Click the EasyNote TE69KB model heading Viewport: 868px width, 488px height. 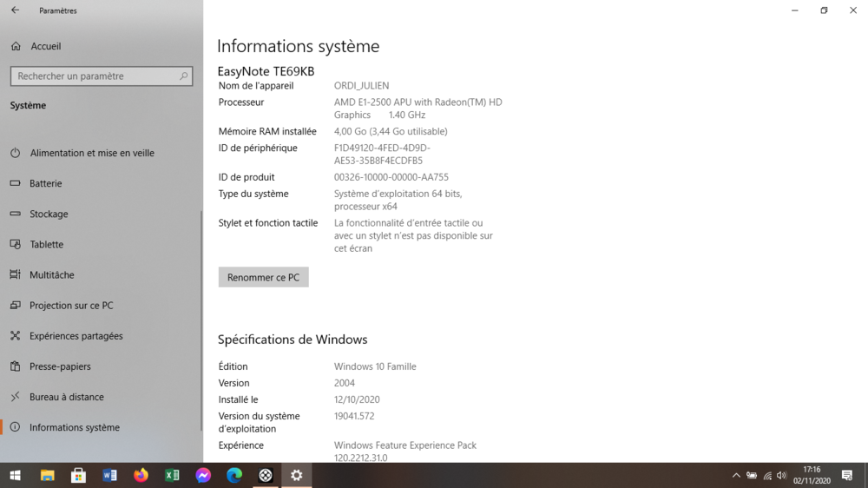(266, 71)
